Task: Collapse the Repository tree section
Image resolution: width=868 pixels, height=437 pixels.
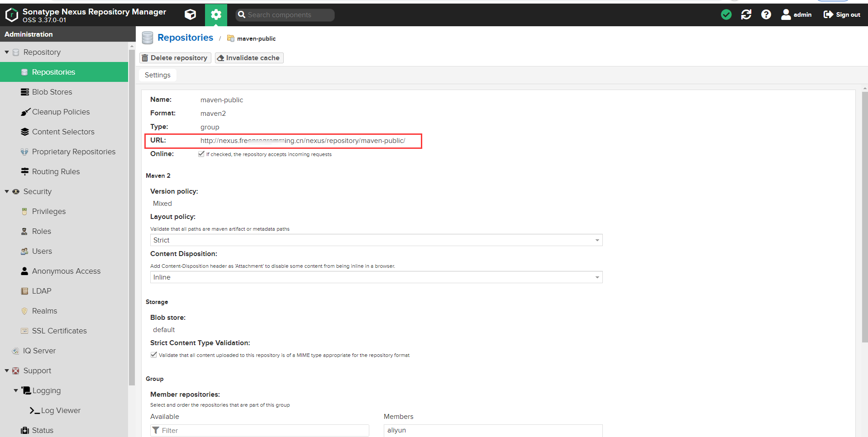Action: (x=7, y=52)
